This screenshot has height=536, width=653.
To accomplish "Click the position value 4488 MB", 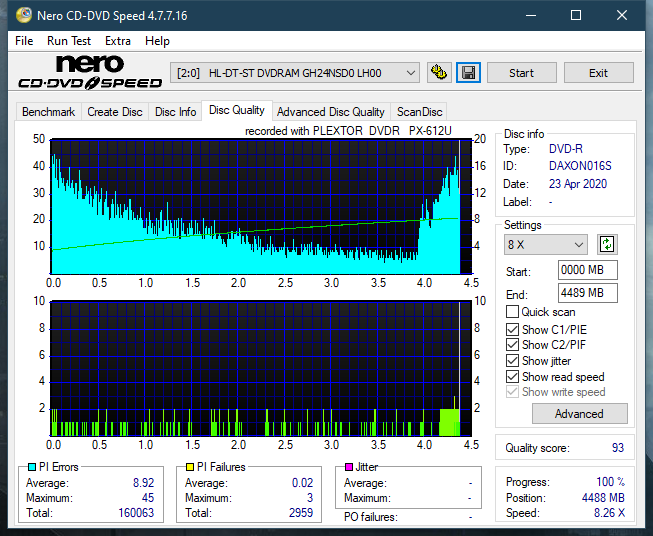I will [x=603, y=498].
